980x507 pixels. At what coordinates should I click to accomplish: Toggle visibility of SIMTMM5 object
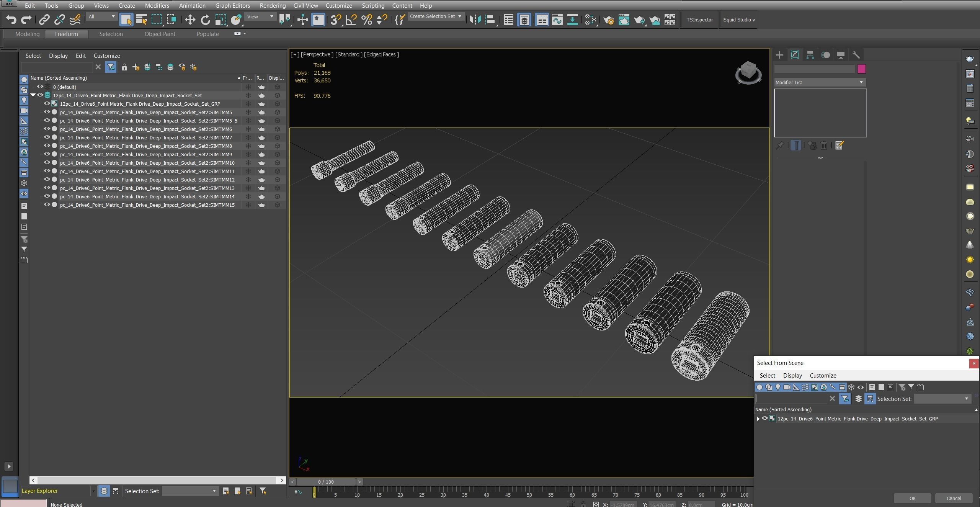(x=47, y=112)
